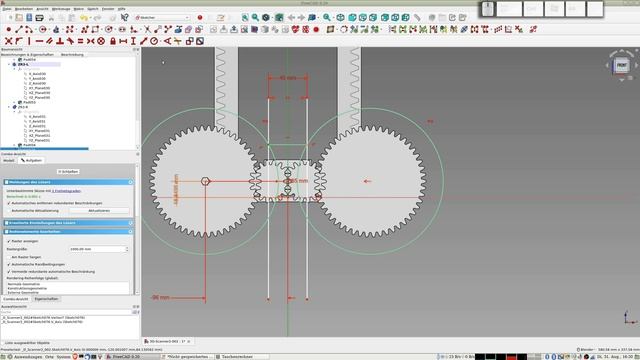Select the Create point sketch tool
Screen dimensions: 640x360
click(x=8, y=29)
